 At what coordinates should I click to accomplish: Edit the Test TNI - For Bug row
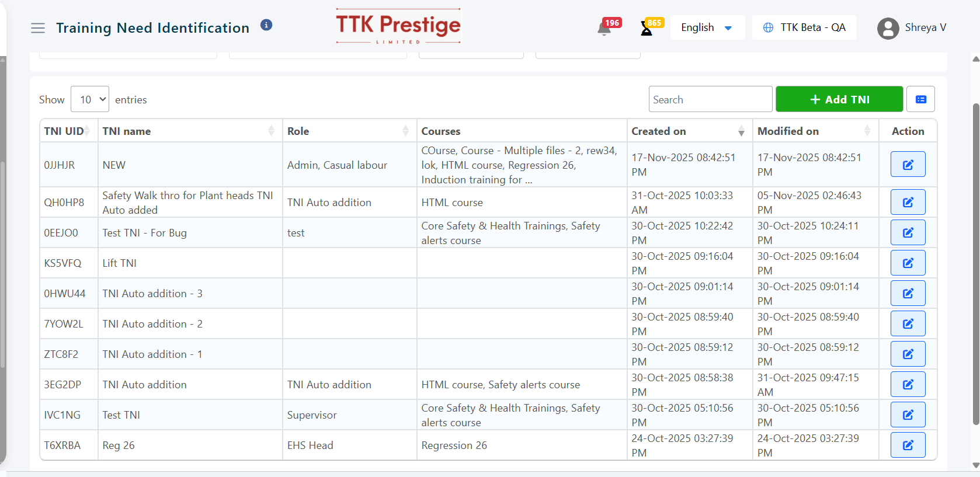(x=908, y=232)
